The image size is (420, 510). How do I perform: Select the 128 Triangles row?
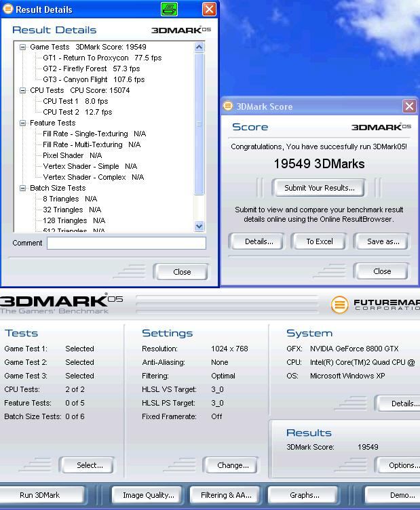[x=74, y=220]
